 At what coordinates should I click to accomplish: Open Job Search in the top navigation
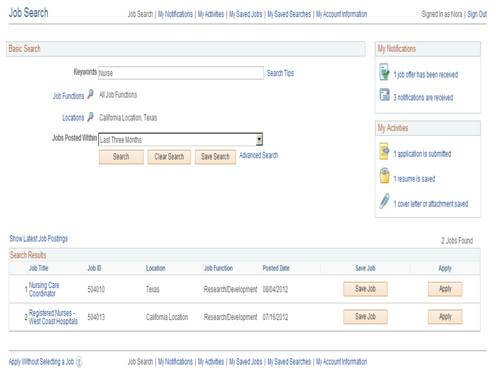[140, 14]
